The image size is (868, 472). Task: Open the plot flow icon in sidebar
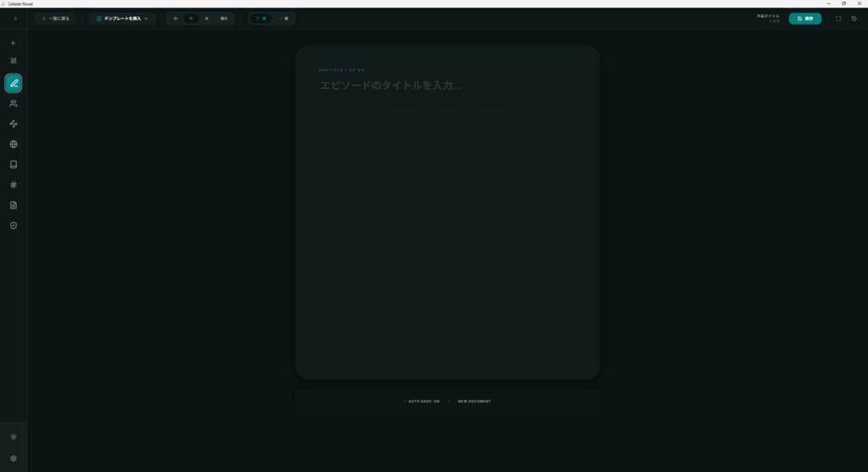click(x=14, y=124)
